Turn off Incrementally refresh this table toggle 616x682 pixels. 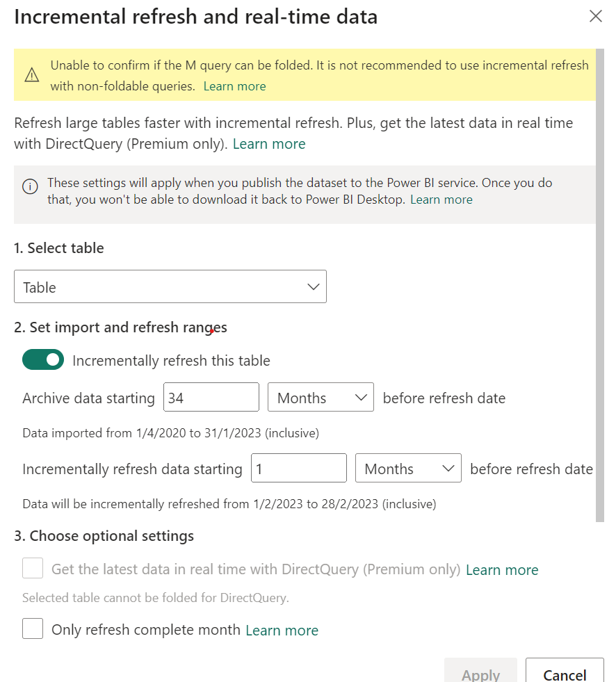43,359
